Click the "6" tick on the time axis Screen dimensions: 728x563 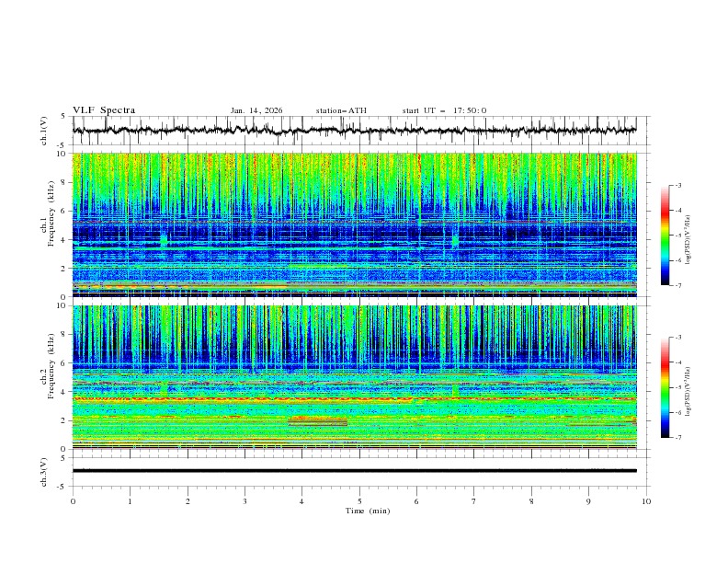[x=417, y=501]
